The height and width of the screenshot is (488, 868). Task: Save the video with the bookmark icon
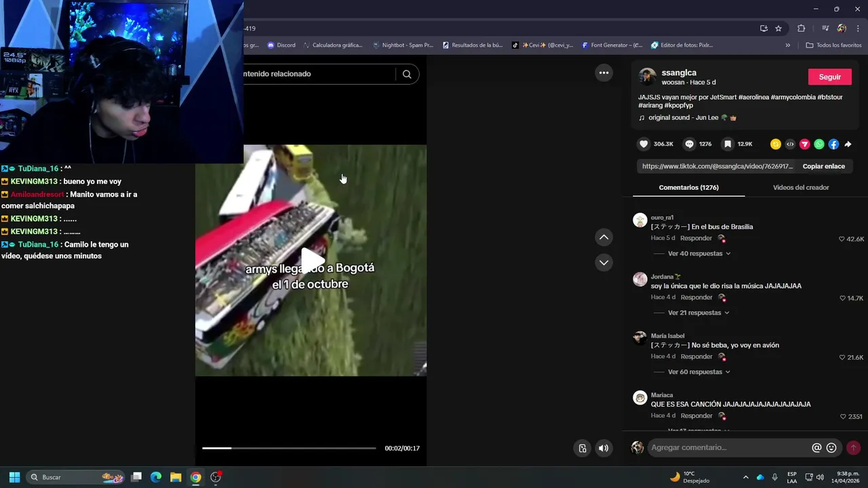728,144
